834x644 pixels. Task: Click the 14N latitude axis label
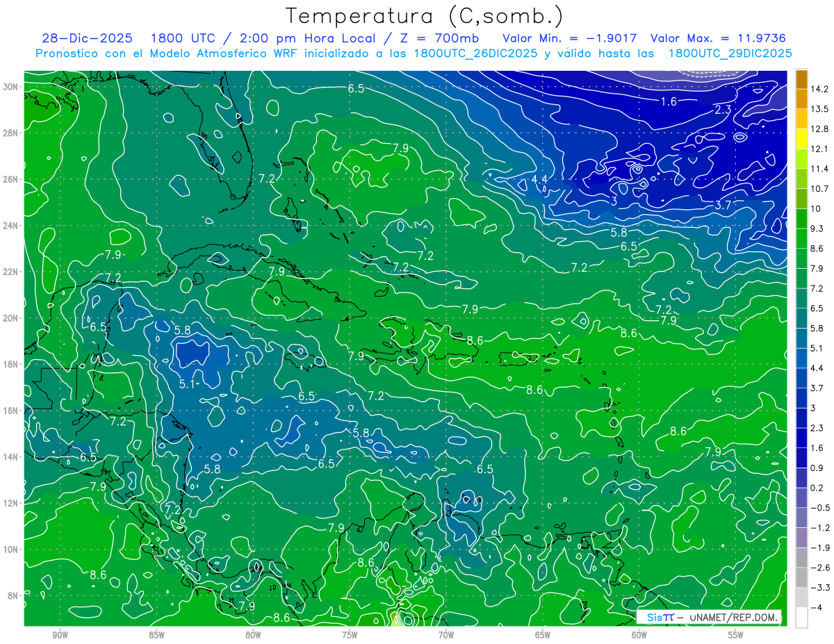click(x=11, y=456)
